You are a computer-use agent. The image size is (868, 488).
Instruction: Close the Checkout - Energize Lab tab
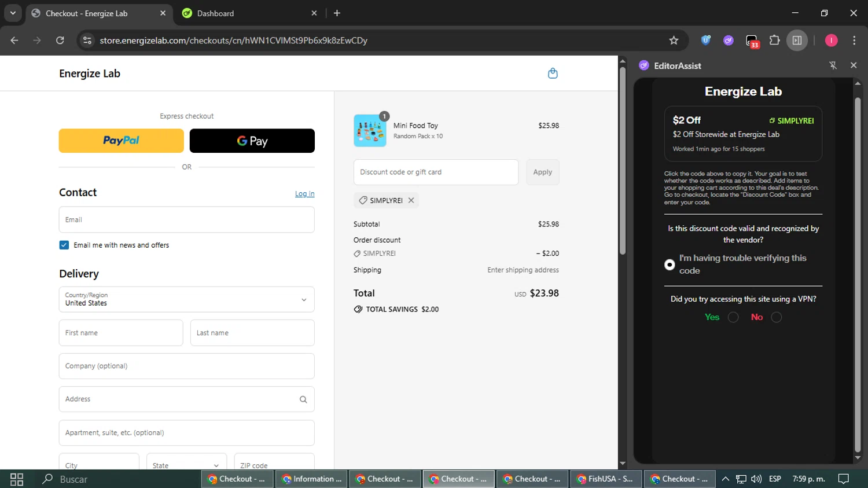click(x=163, y=13)
